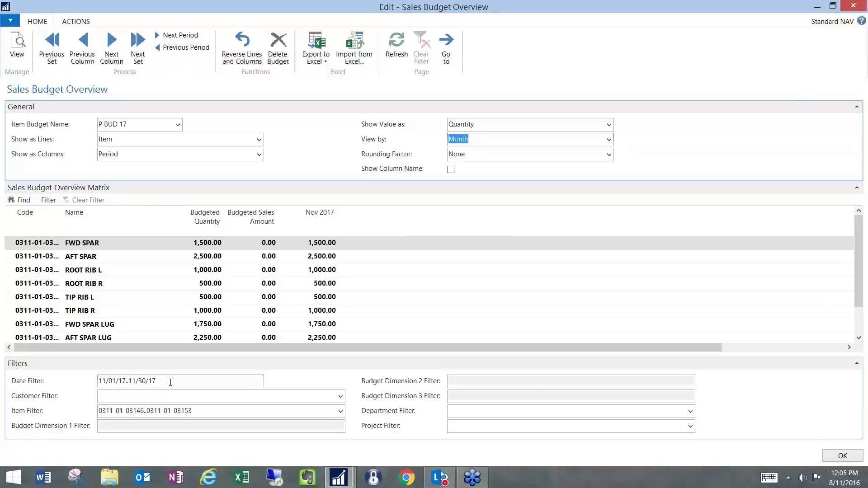
Task: Advance with the Next Set icon
Action: 137,45
